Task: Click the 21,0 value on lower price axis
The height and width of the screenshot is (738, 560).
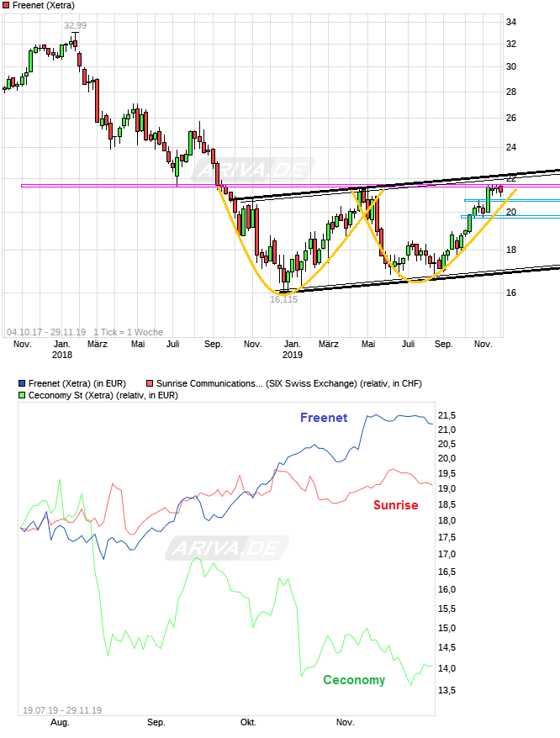Action: coord(447,430)
